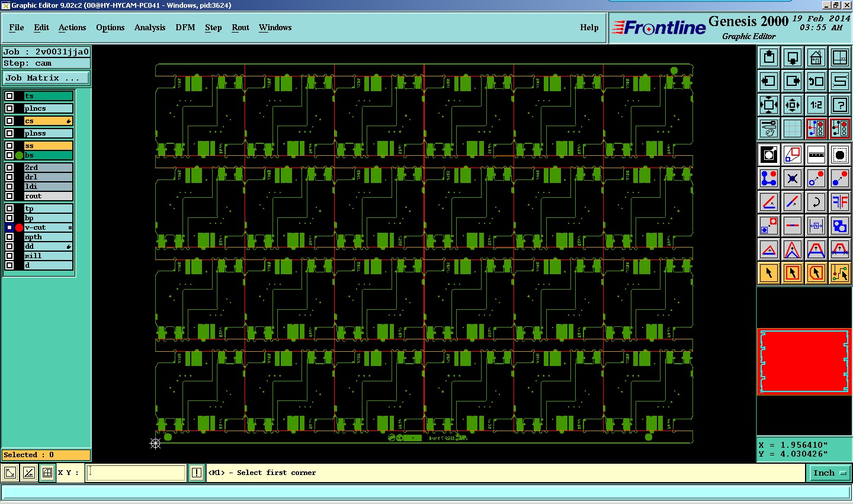
Task: Click the X delete feature icon
Action: 793,178
